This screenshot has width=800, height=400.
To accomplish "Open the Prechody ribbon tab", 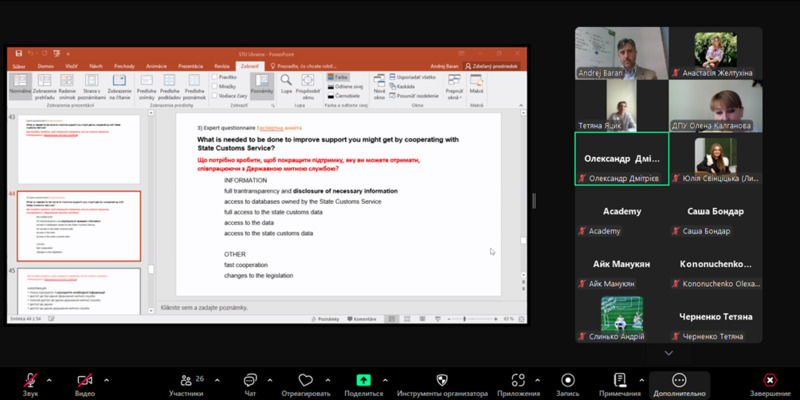I will click(124, 66).
